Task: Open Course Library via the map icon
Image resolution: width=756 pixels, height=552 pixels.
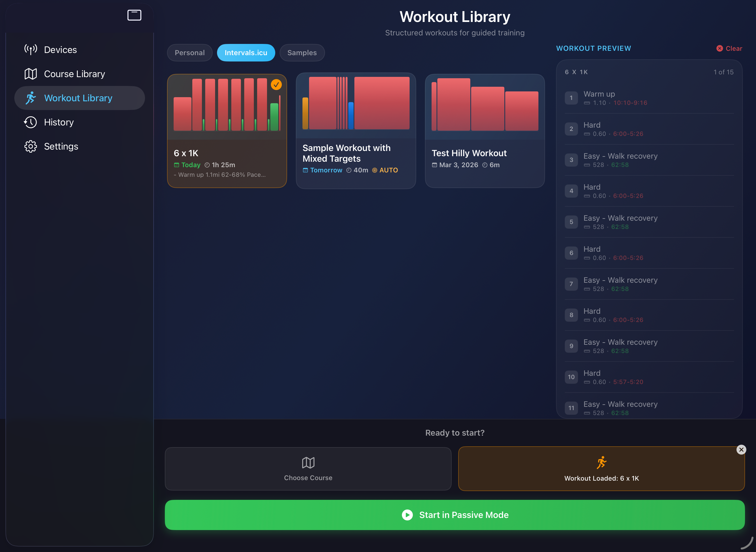Action: [x=31, y=74]
